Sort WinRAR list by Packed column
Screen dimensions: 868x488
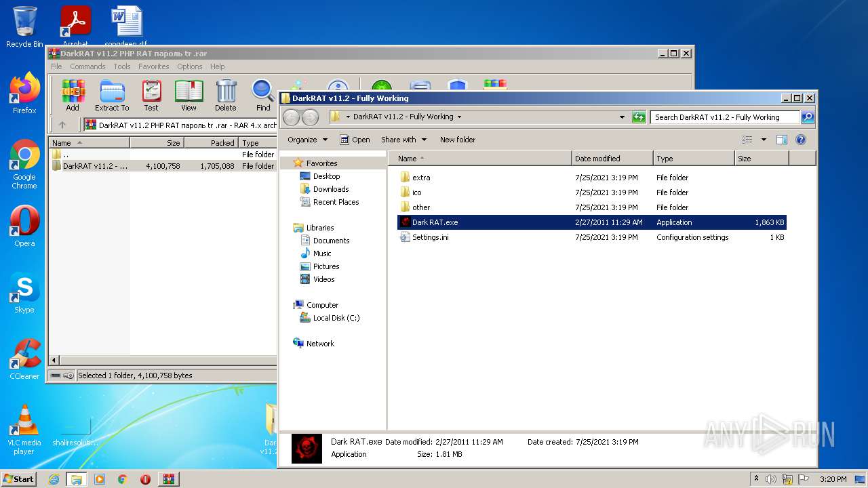(211, 143)
